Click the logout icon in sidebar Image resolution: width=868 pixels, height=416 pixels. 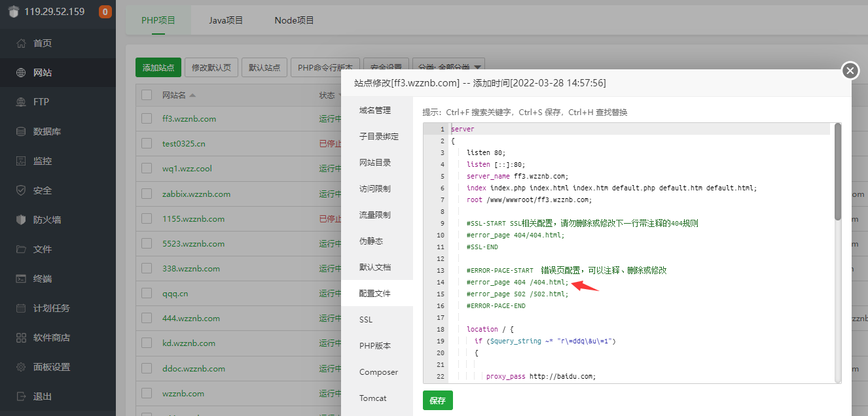click(21, 396)
